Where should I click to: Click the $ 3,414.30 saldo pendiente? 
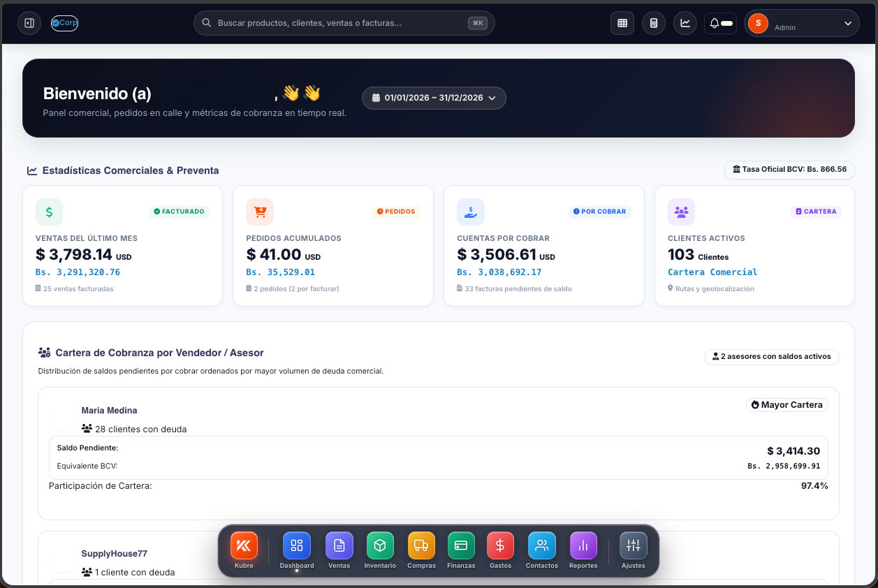click(x=793, y=451)
